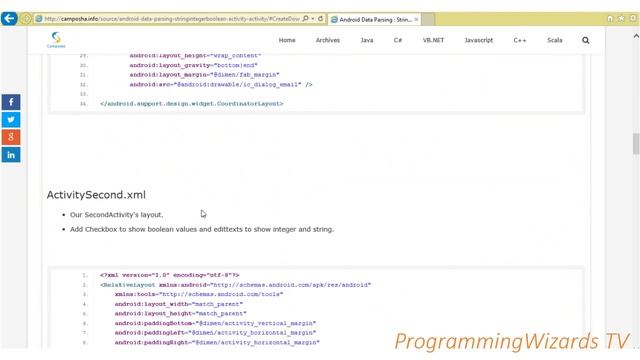The height and width of the screenshot is (360, 640).
Task: Click the layout_width match_parent code line
Action: 179,304
